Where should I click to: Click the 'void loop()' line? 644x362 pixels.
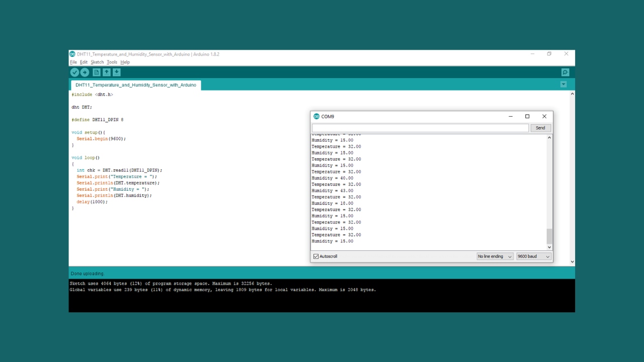86,157
